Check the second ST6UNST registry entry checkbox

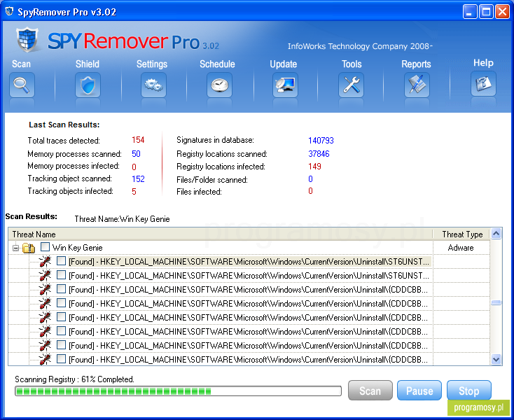62,274
